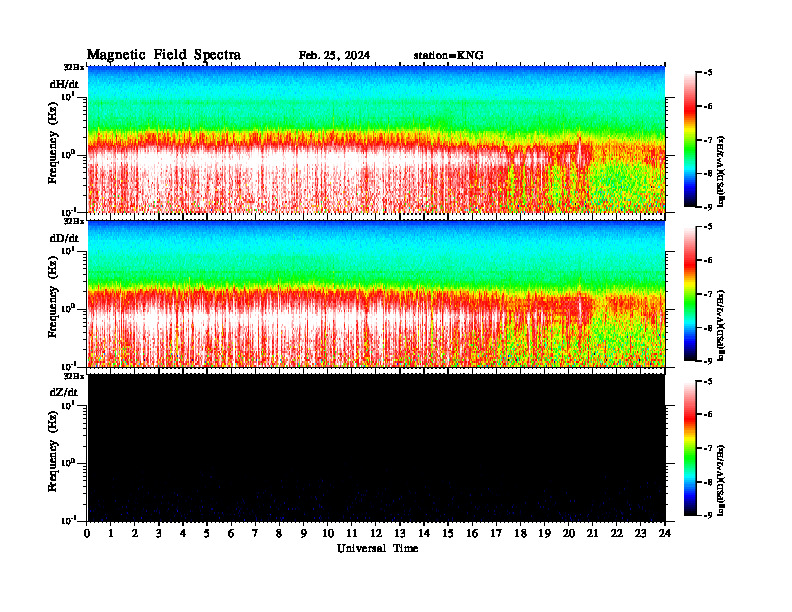Click the 'Universal Time' axis label
The image size is (792, 612).
[x=377, y=548]
